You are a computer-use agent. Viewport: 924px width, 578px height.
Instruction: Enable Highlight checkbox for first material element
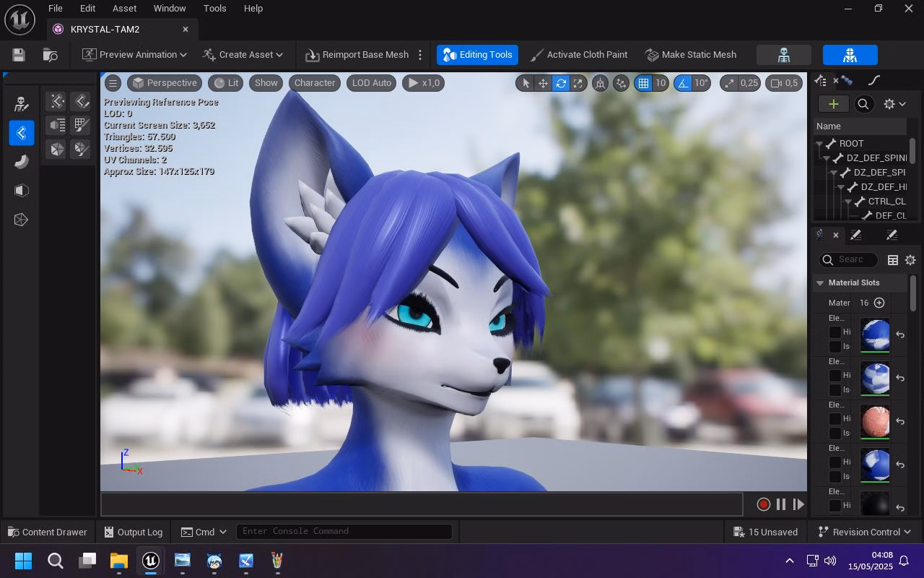835,332
